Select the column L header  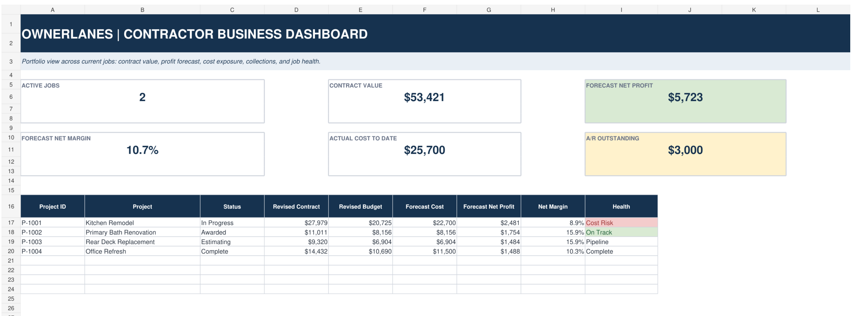(818, 10)
